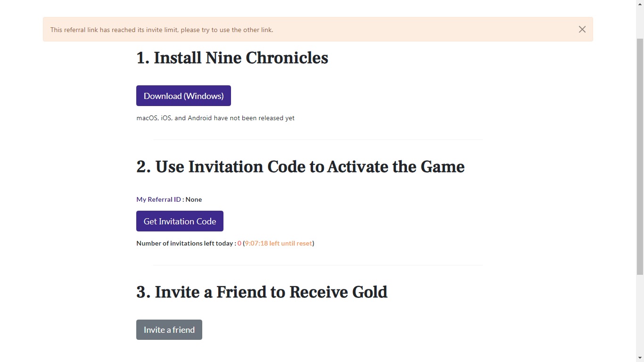Click the scrollbar down arrow

[x=640, y=358]
